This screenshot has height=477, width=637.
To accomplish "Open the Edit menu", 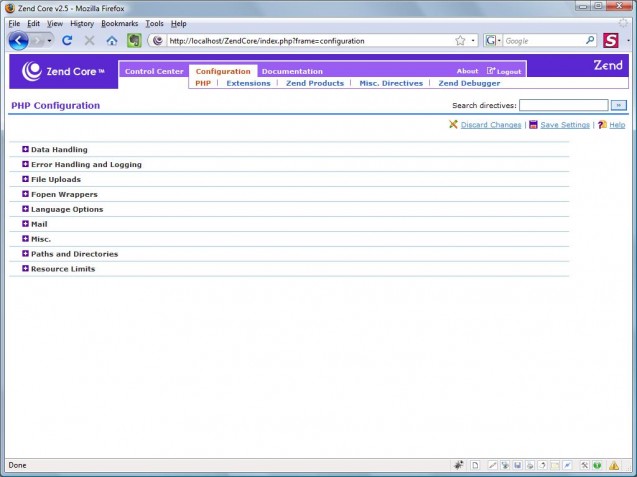I will click(x=33, y=24).
